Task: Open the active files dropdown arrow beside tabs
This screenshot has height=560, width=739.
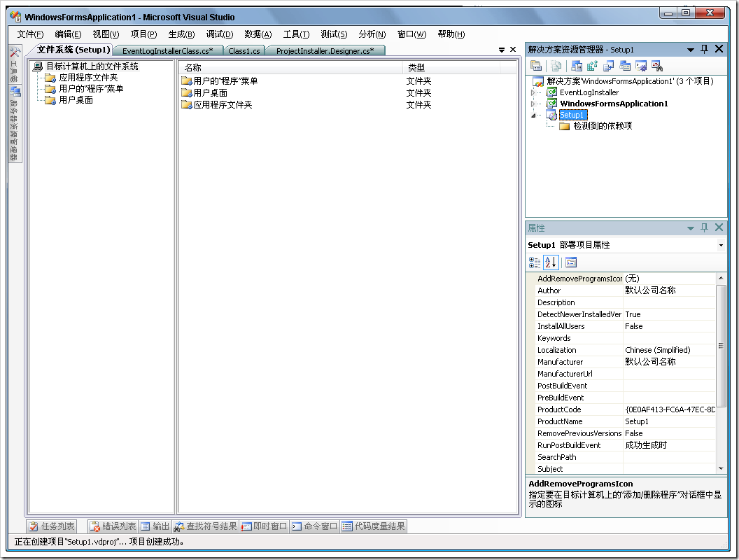Action: (502, 50)
